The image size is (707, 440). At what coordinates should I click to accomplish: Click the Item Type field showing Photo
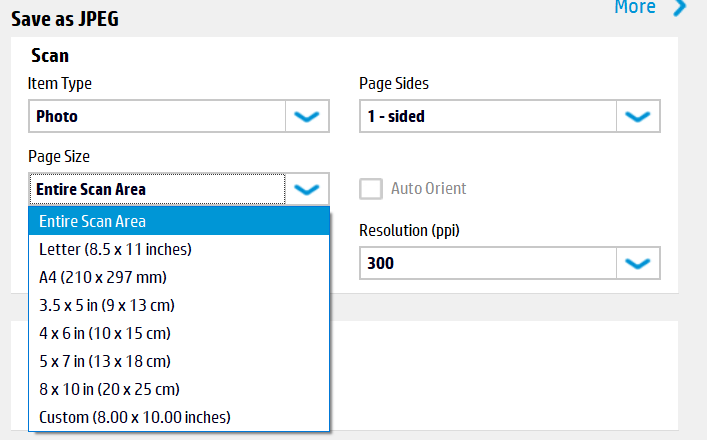coord(157,116)
